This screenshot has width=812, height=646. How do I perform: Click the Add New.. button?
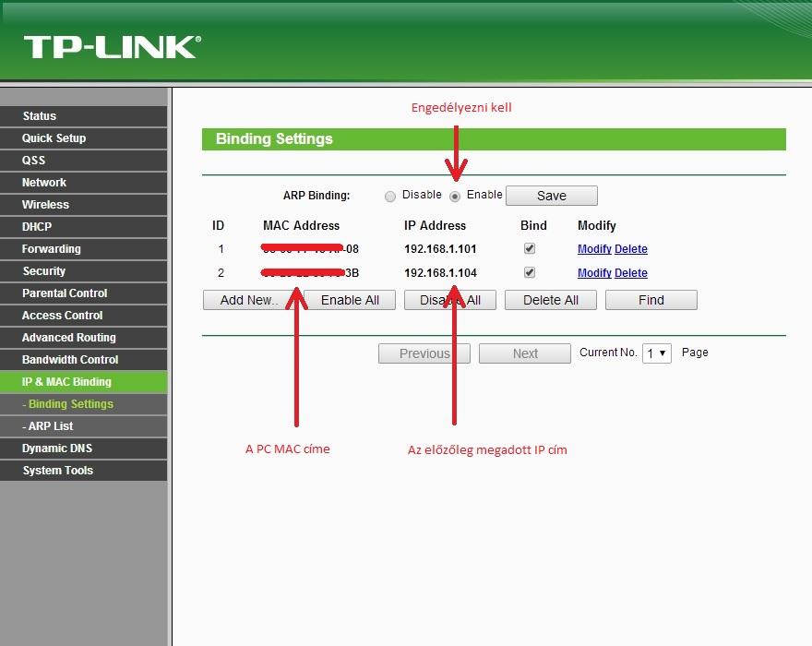click(x=248, y=300)
